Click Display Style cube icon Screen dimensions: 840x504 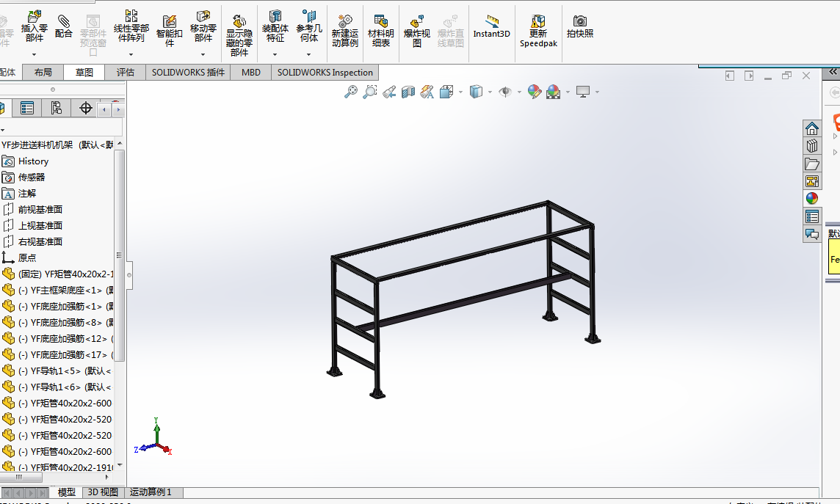(476, 92)
